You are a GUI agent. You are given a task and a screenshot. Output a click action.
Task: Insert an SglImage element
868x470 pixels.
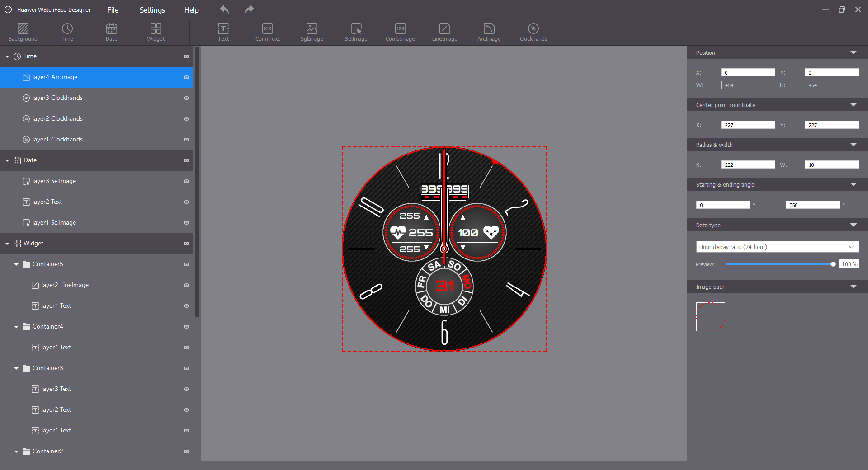pos(312,32)
